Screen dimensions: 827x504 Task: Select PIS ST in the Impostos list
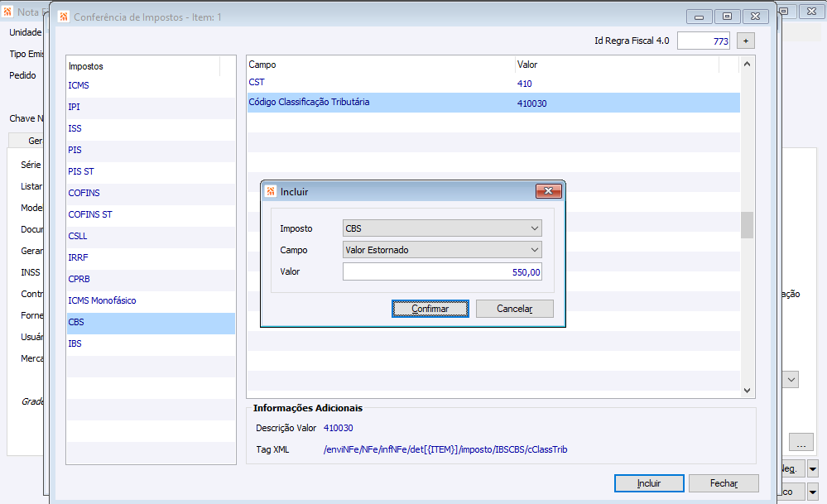click(x=151, y=172)
